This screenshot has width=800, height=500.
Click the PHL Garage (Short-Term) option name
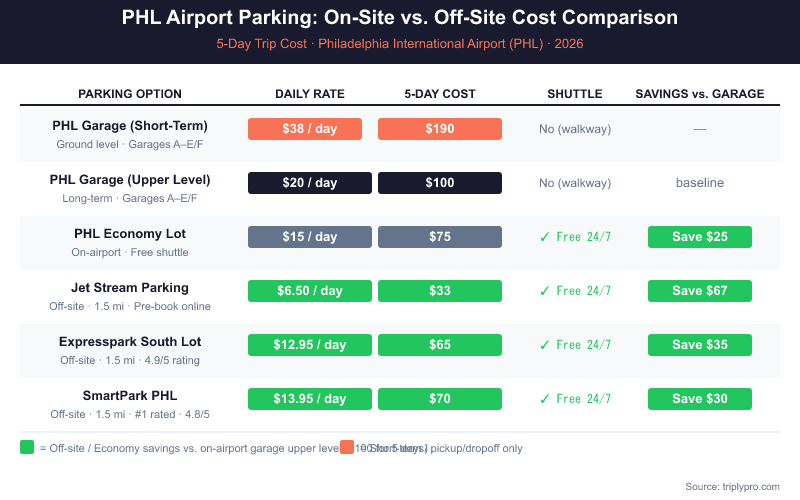130,126
